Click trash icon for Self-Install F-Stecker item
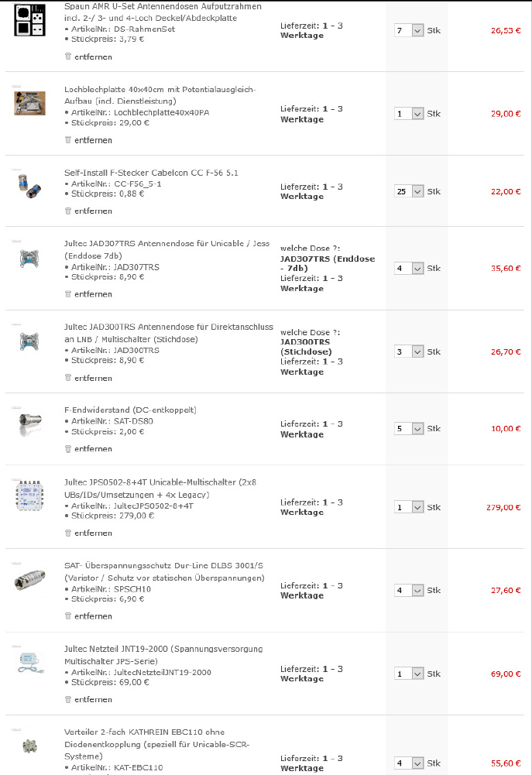The width and height of the screenshot is (532, 775). coord(68,211)
